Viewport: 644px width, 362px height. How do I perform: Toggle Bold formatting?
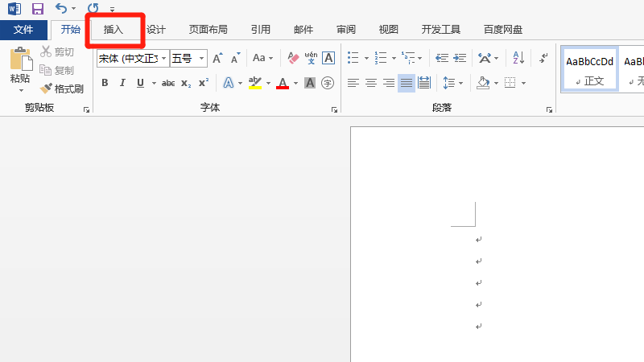(x=105, y=83)
